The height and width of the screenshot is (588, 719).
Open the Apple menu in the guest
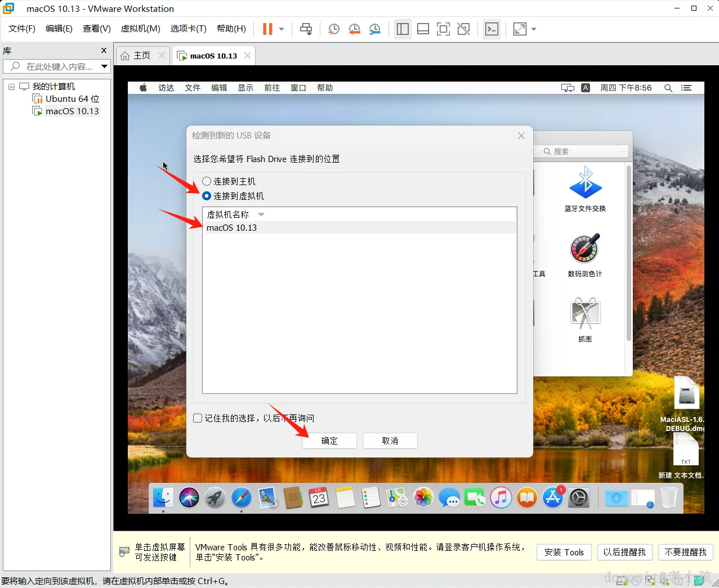coord(143,88)
